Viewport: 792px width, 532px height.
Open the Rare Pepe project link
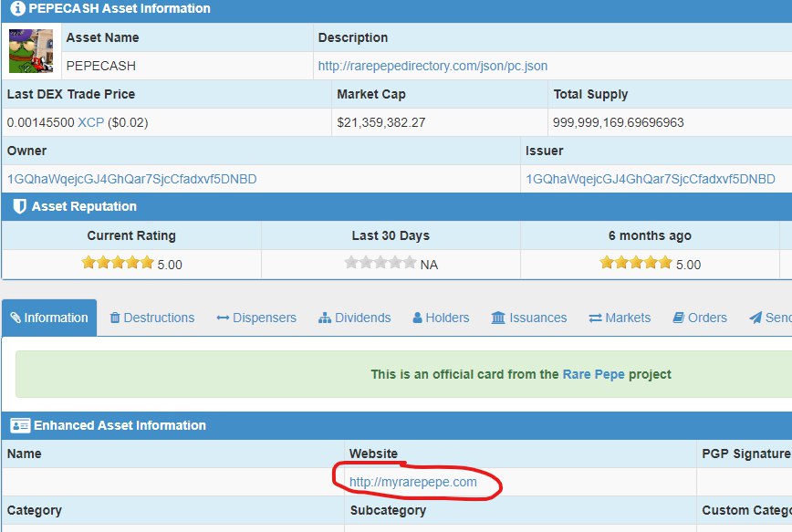click(593, 374)
